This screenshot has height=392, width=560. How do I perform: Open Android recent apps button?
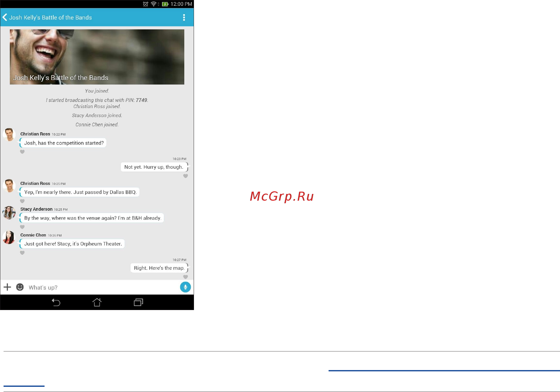[138, 302]
